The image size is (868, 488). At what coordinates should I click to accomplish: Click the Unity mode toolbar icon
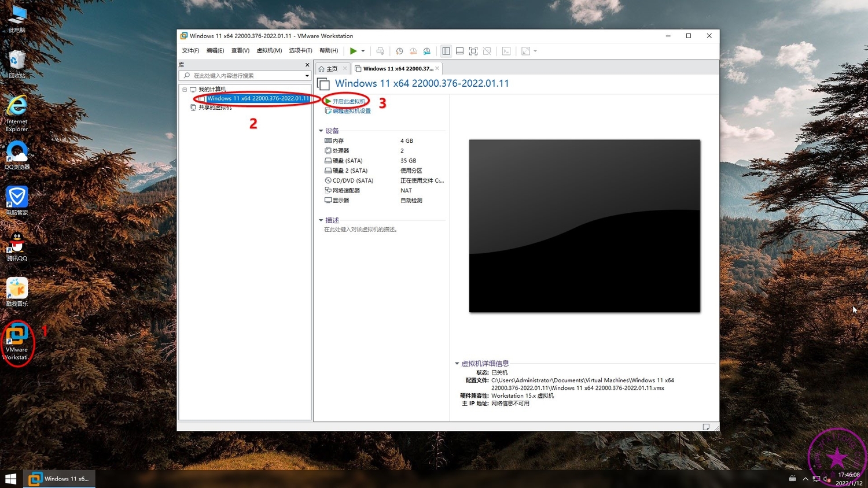[x=487, y=51]
